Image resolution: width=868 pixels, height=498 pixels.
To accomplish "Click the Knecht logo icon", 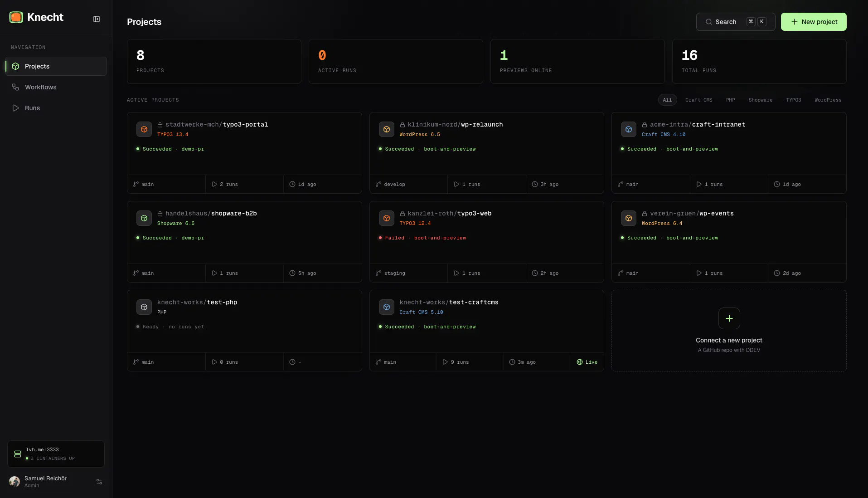I will pos(16,17).
